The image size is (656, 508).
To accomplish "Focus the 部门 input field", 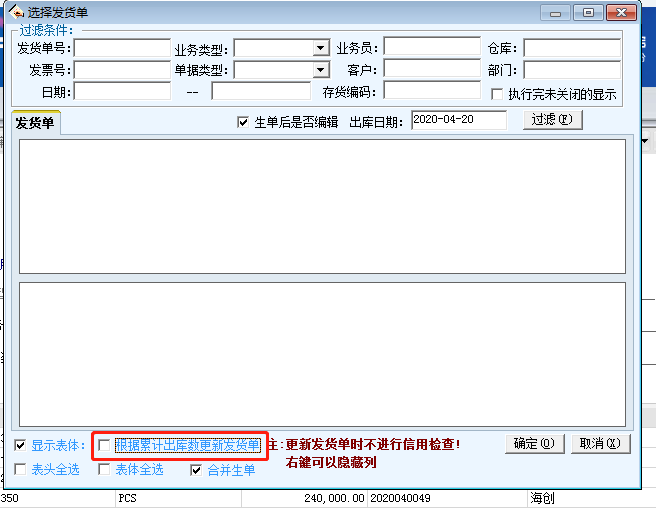I will click(x=572, y=70).
